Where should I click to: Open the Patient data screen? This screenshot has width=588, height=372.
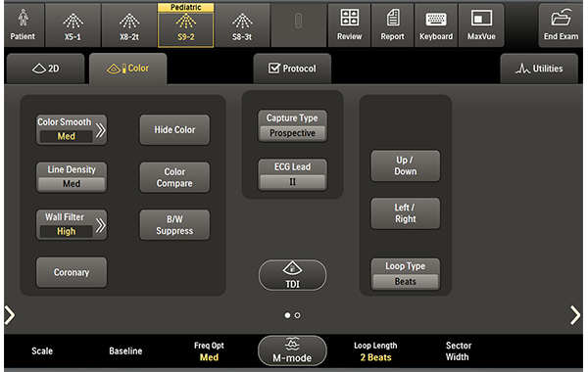coord(24,25)
